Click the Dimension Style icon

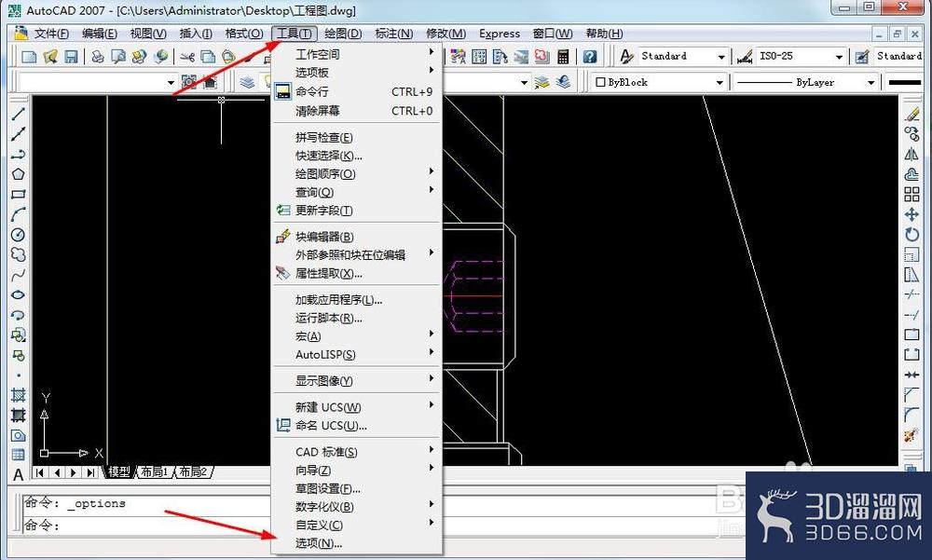pos(745,57)
